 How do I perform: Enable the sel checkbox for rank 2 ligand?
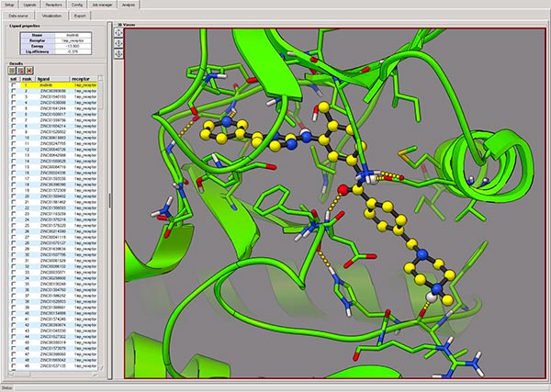point(13,92)
